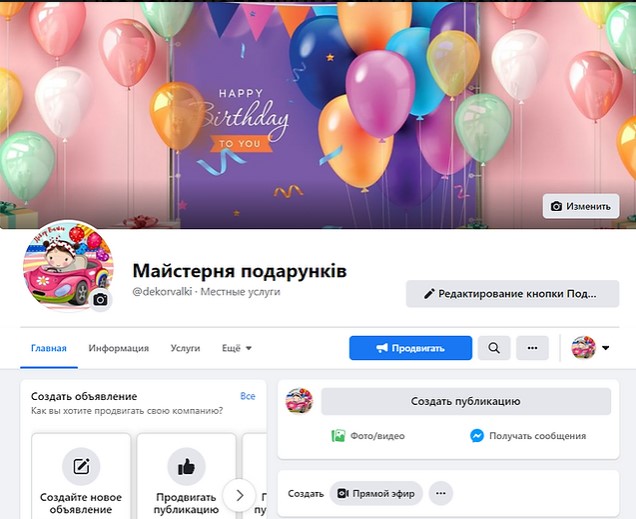Click the right chevron to see more ad options

(239, 495)
